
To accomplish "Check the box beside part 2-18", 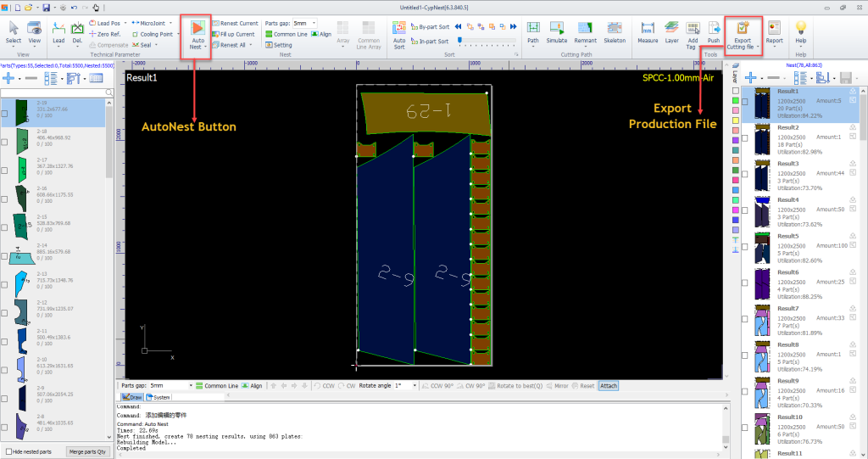I will pyautogui.click(x=5, y=141).
